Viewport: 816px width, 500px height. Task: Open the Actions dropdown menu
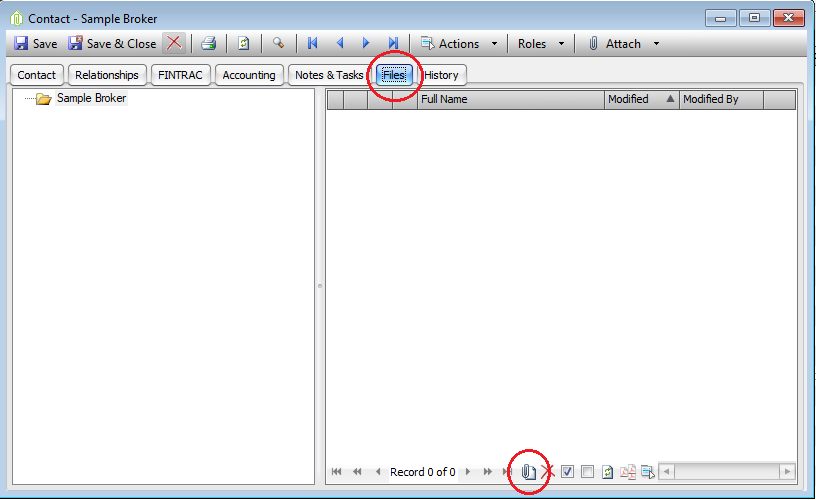[458, 44]
